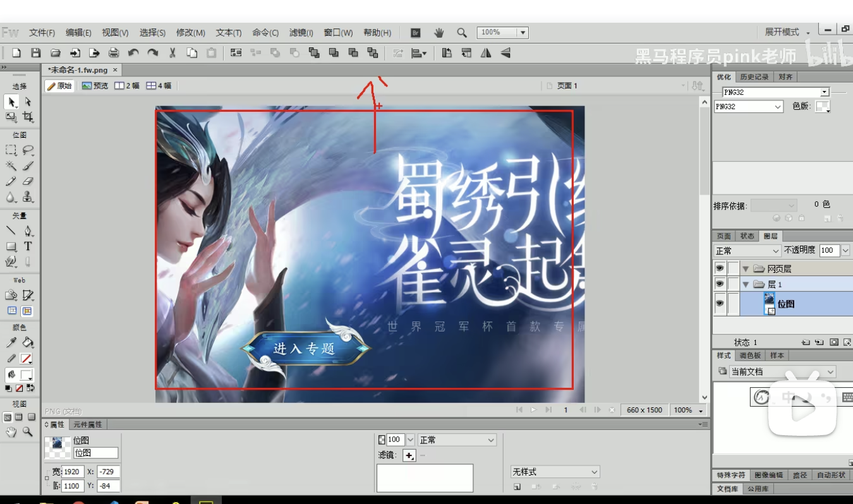Select the Pen tool
This screenshot has width=853, height=504.
(x=28, y=231)
